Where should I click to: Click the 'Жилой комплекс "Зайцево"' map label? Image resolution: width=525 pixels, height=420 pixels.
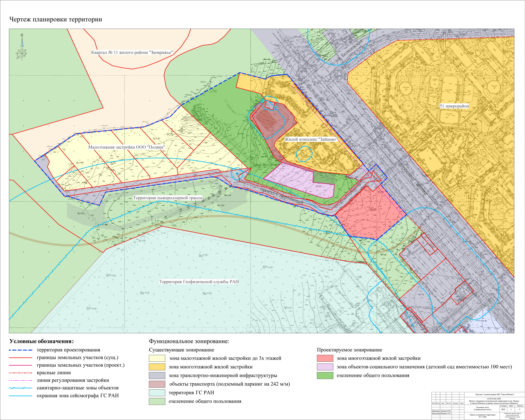point(311,139)
